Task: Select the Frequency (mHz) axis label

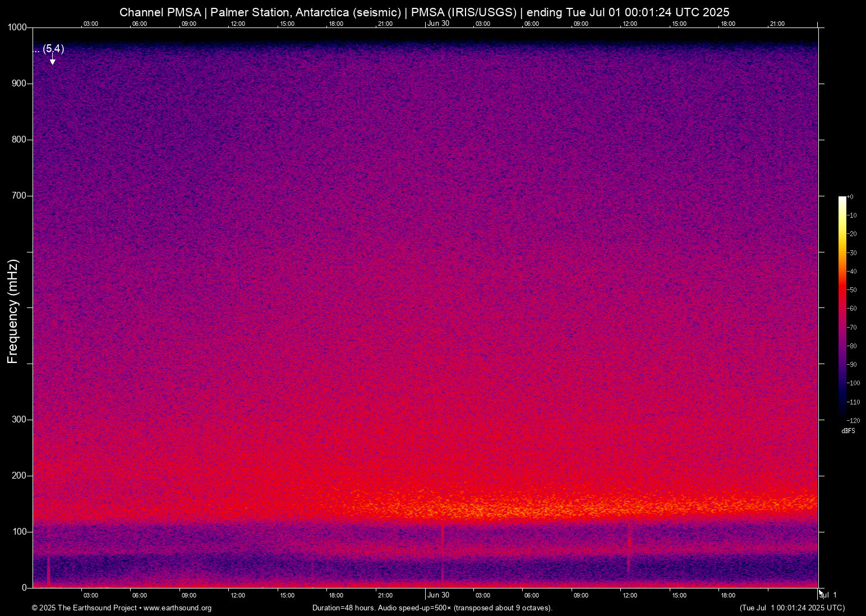Action: coord(12,309)
